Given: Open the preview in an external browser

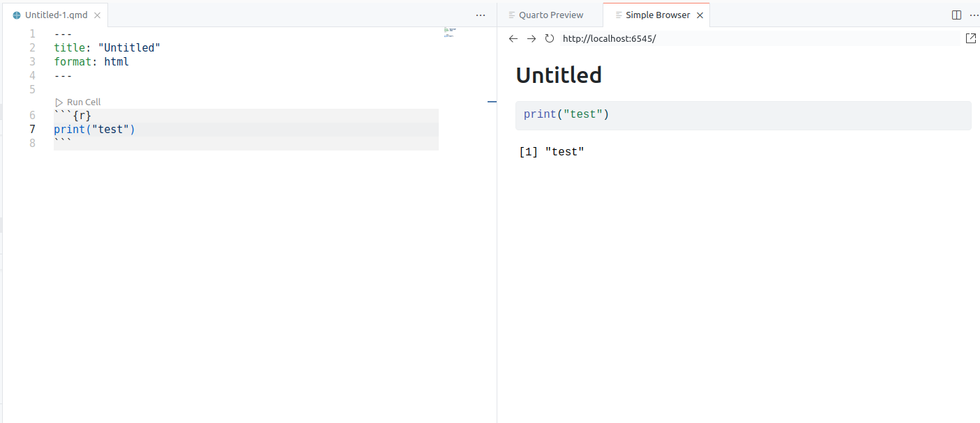Looking at the screenshot, I should (x=971, y=38).
